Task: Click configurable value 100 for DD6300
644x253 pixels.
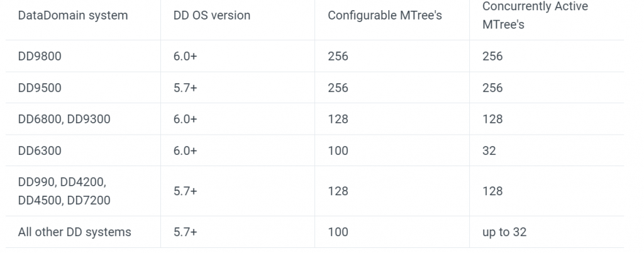Action: pos(338,150)
